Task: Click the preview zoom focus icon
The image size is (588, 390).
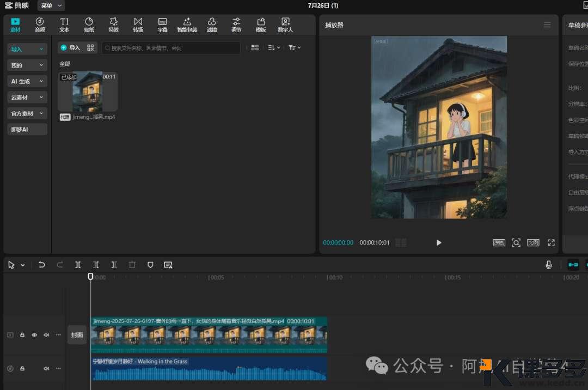Action: coord(516,242)
